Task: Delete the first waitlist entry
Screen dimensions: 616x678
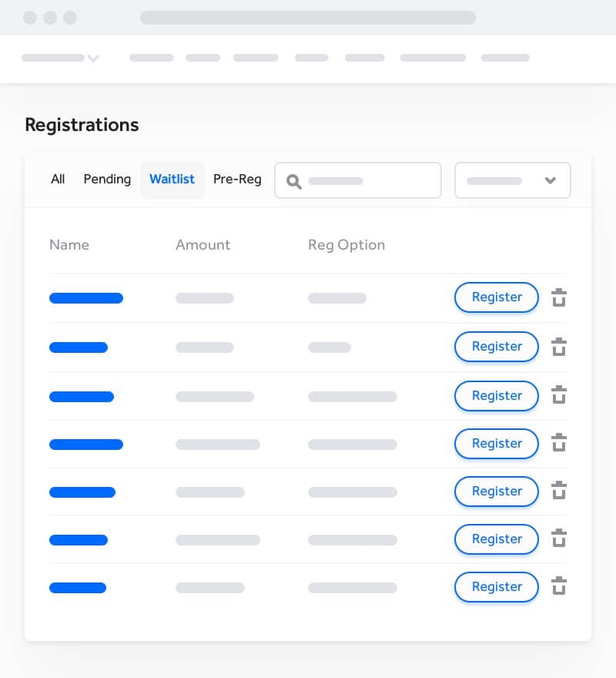Action: [559, 297]
